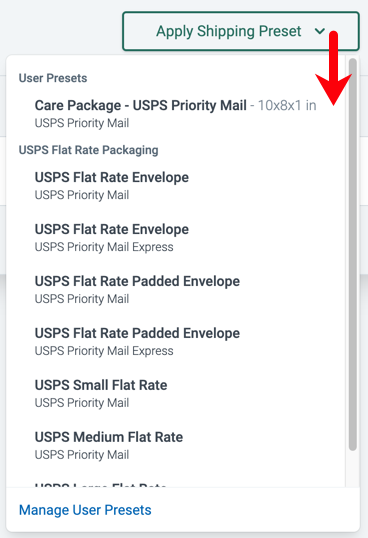Pick the USPS Small Flat Rate preset
This screenshot has height=538, width=368.
pos(176,393)
